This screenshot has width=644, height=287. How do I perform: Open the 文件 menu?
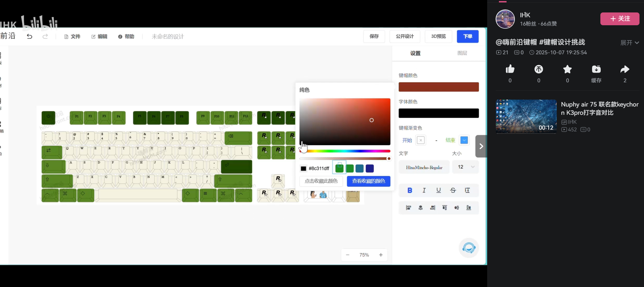tap(72, 36)
